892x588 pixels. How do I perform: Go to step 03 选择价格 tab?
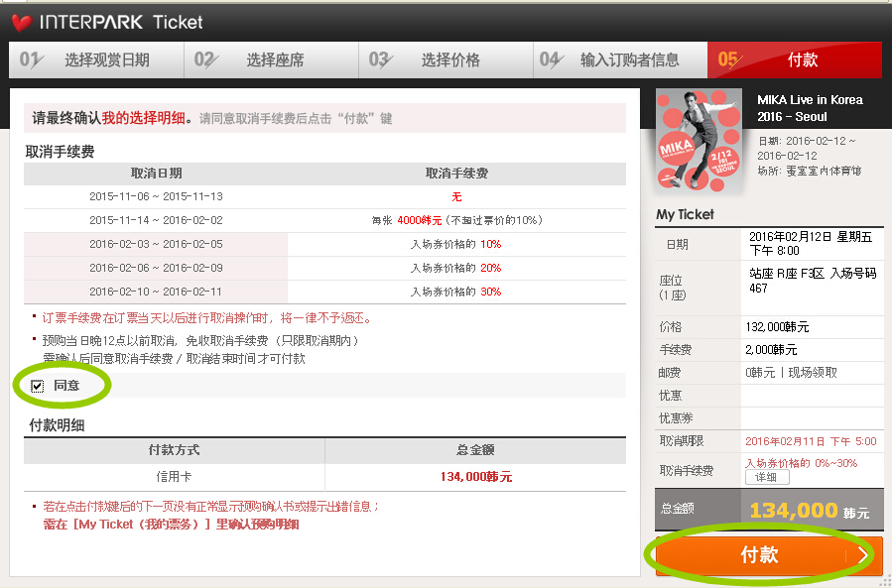[446, 59]
